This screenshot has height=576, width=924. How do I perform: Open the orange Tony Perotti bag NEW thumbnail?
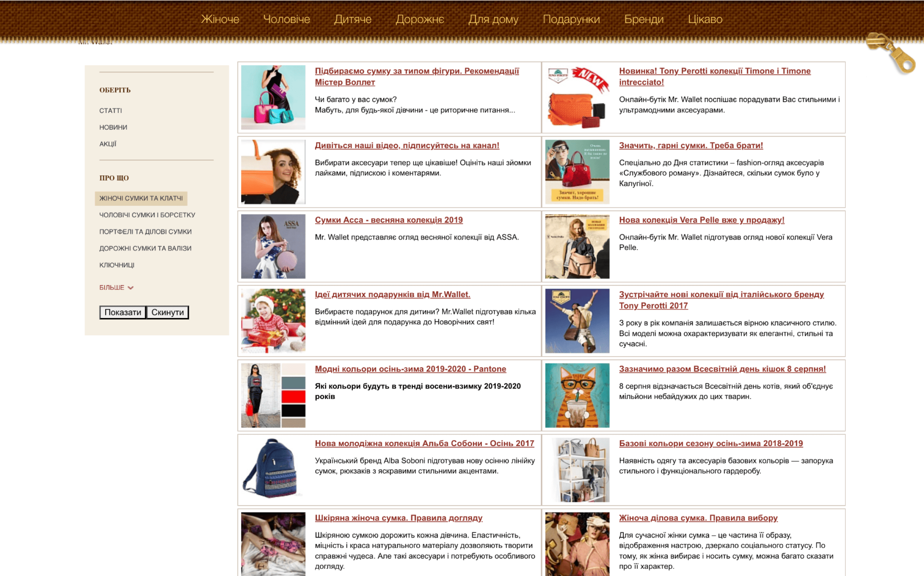577,98
